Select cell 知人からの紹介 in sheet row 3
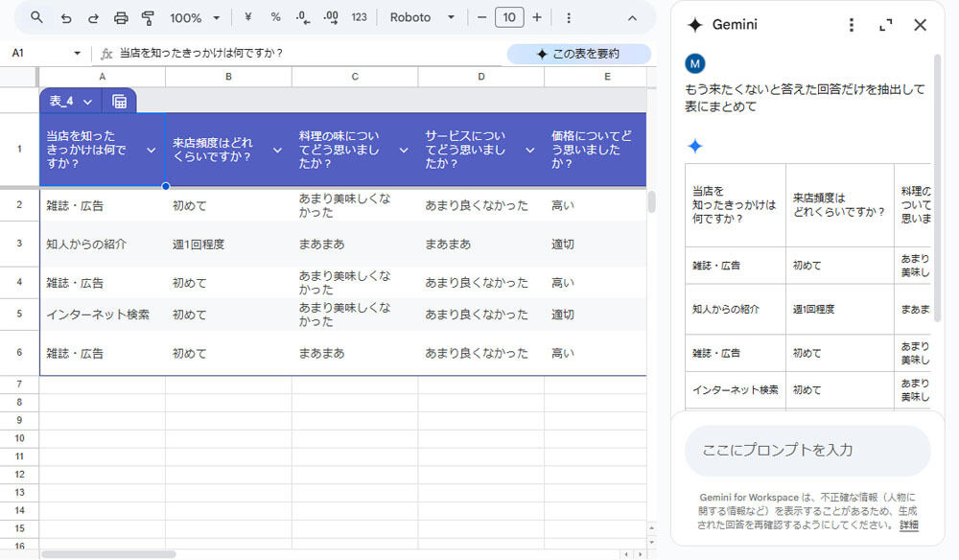 tap(103, 244)
